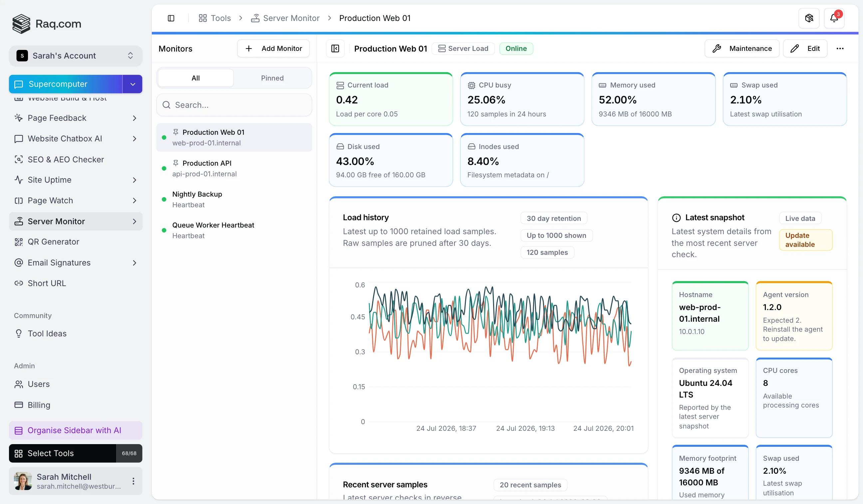This screenshot has height=504, width=863.
Task: Click the 20 recent samples tag
Action: coord(530,485)
